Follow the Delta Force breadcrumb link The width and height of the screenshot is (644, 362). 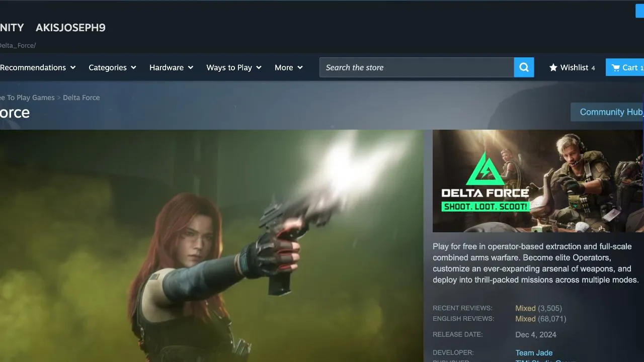82,98
